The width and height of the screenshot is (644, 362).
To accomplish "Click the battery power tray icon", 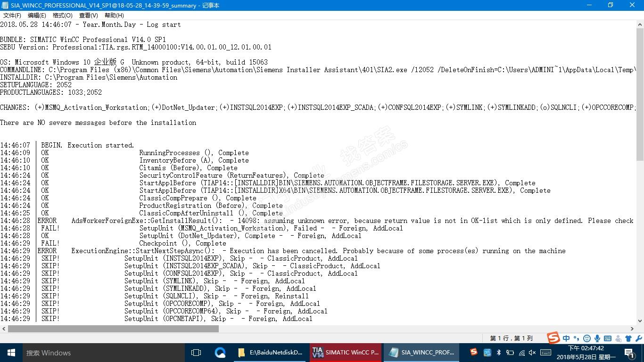I will coord(510,352).
